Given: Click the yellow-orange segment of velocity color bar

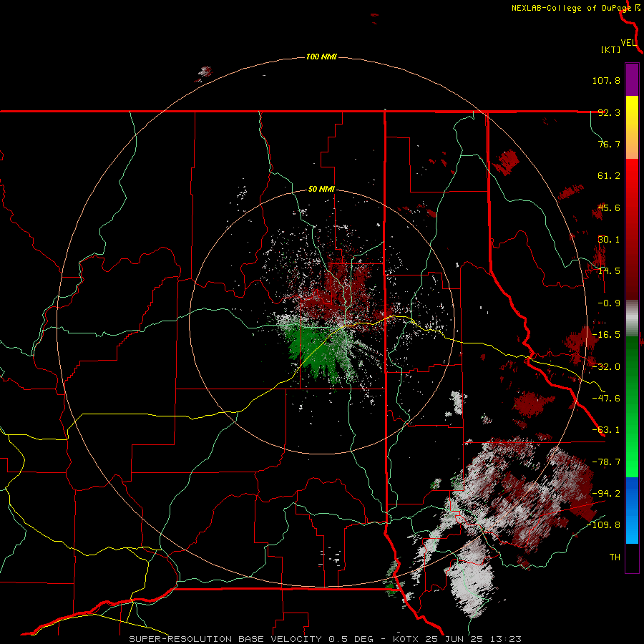Looking at the screenshot, I should [x=632, y=127].
